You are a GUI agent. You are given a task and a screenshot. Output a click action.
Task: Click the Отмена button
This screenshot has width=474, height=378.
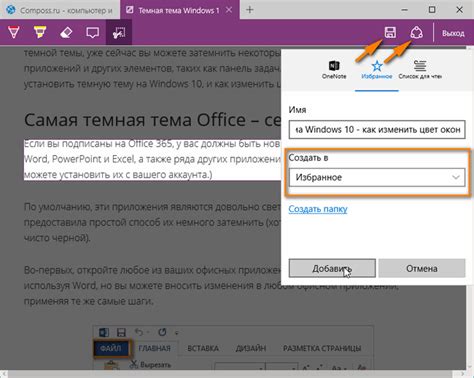tap(422, 268)
